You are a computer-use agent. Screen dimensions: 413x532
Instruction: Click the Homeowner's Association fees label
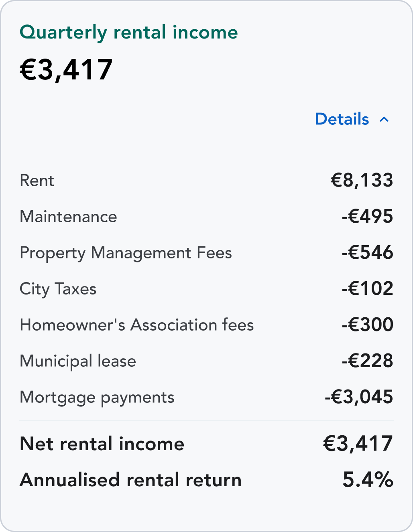(x=136, y=325)
